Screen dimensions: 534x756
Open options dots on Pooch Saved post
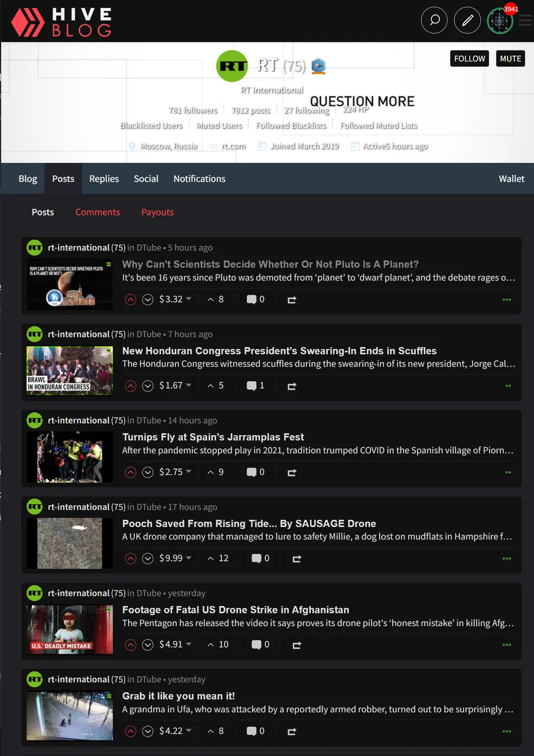[x=507, y=558]
